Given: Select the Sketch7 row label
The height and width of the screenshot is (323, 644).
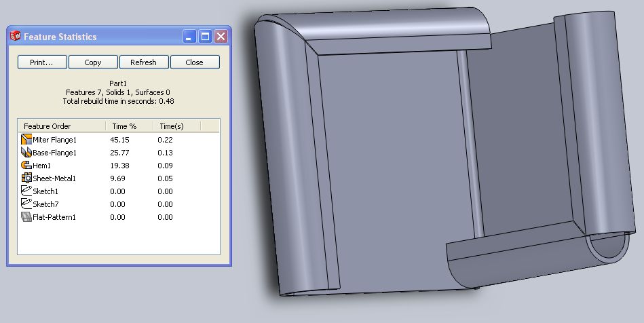Looking at the screenshot, I should click(45, 204).
